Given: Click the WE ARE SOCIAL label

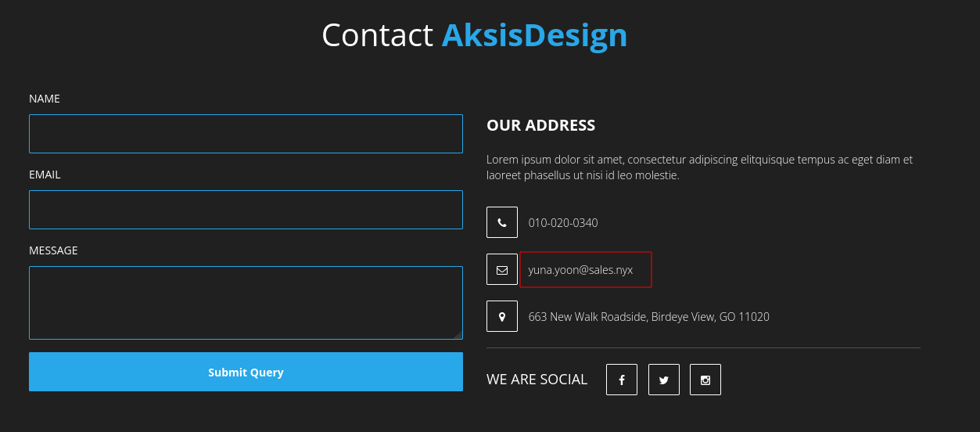Looking at the screenshot, I should click(537, 380).
